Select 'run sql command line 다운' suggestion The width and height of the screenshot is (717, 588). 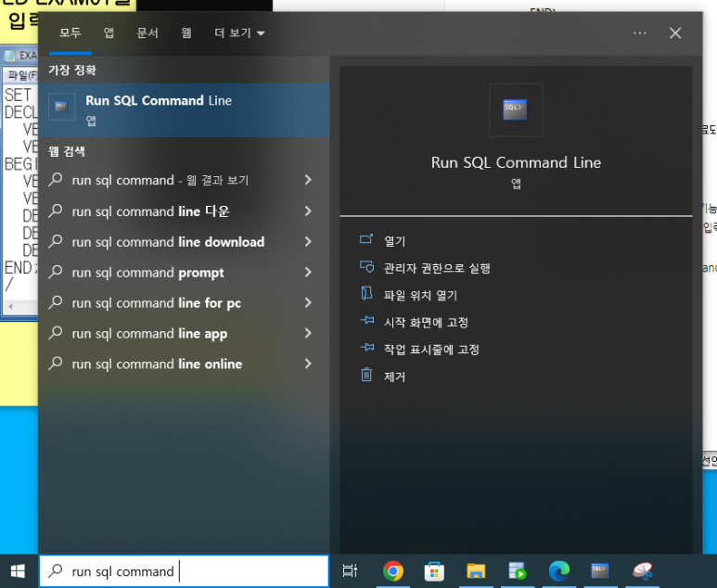click(x=184, y=211)
